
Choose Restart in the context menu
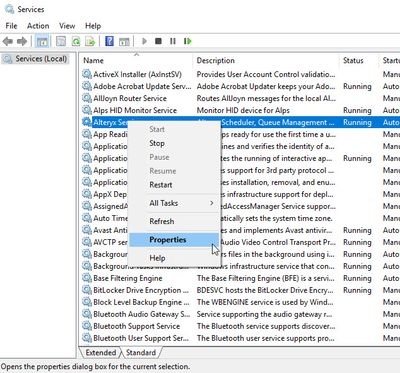[x=174, y=185]
